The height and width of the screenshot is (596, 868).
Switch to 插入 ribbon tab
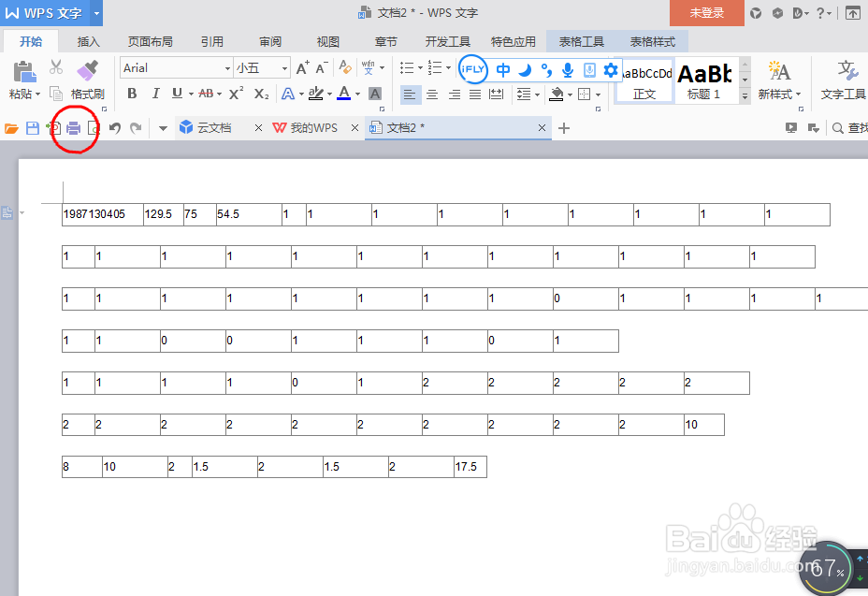pos(89,41)
